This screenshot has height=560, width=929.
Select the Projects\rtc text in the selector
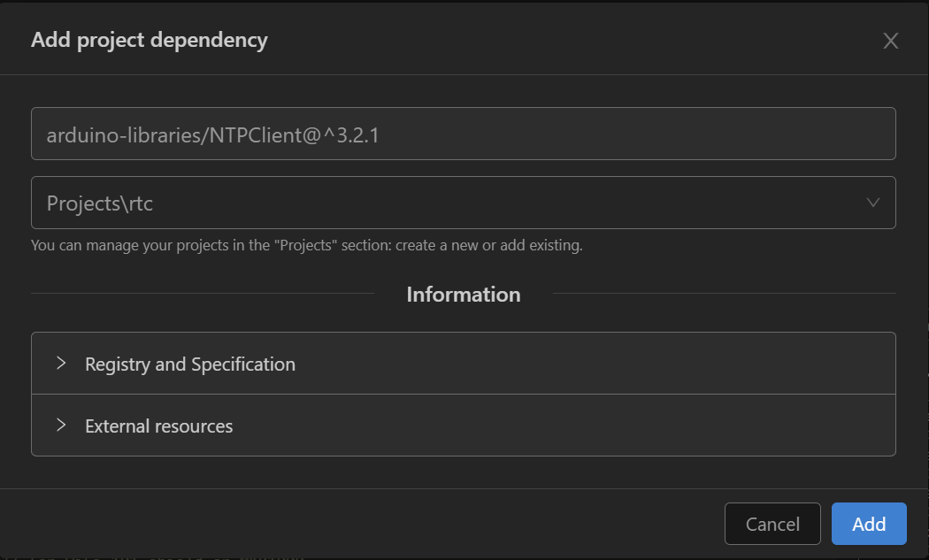point(99,203)
